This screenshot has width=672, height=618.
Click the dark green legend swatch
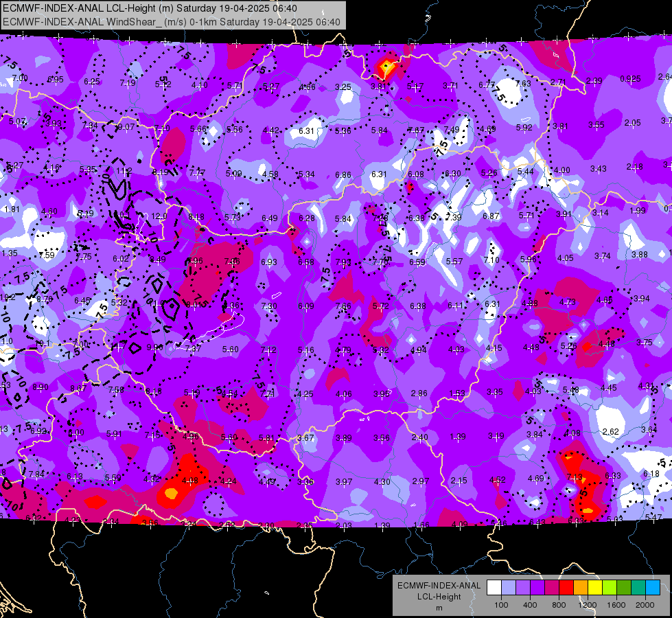coord(623,588)
